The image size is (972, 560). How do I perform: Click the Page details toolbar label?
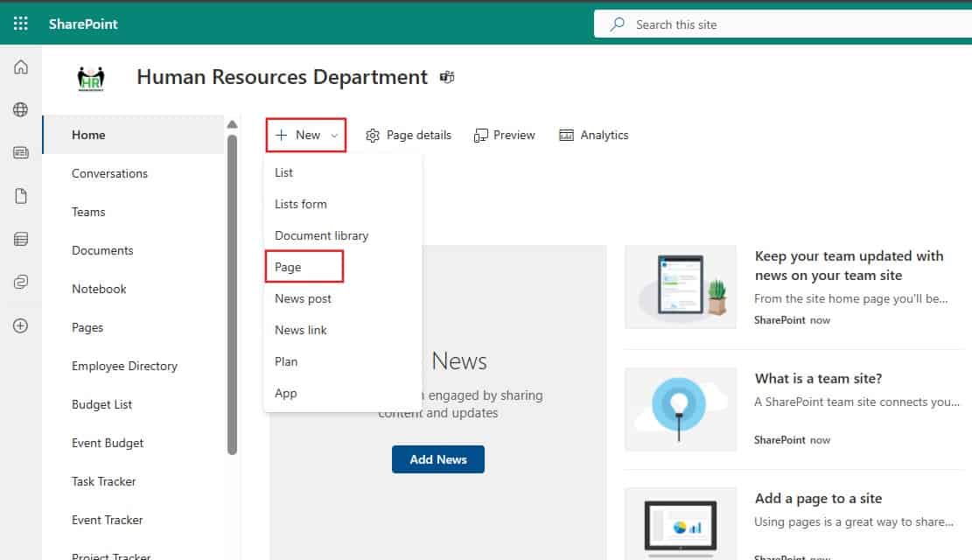419,136
